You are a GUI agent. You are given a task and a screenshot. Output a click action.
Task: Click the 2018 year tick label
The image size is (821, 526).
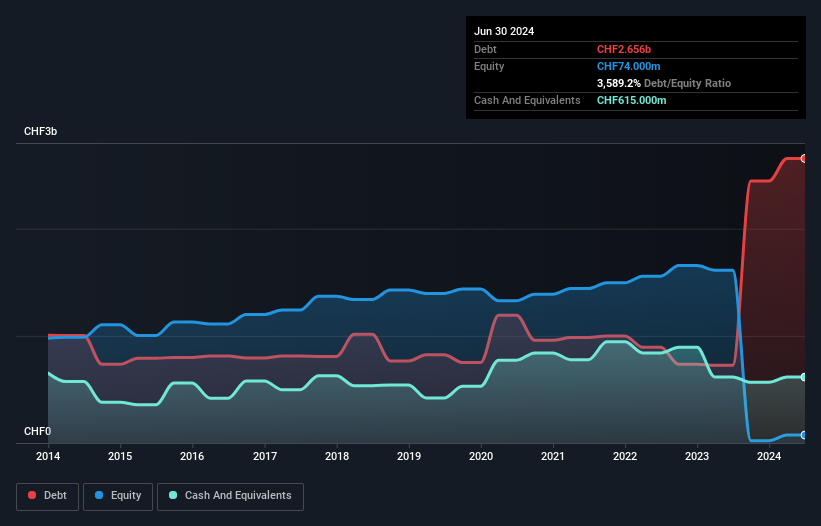click(x=337, y=457)
